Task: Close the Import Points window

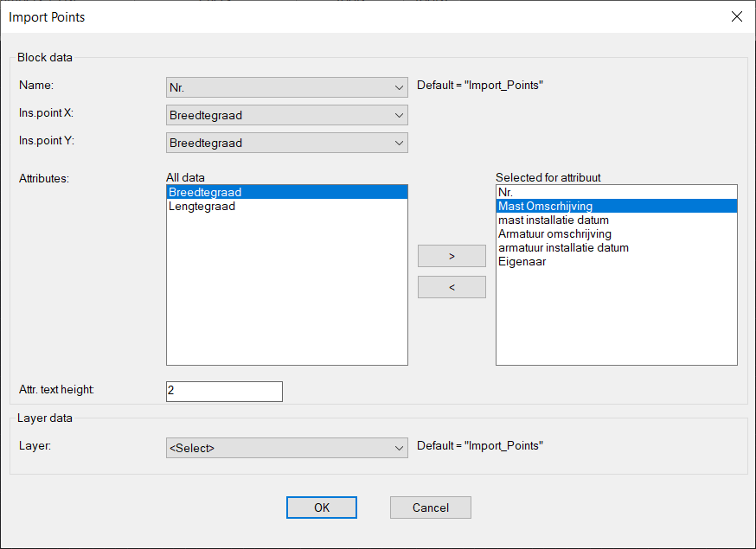Action: pyautogui.click(x=737, y=17)
